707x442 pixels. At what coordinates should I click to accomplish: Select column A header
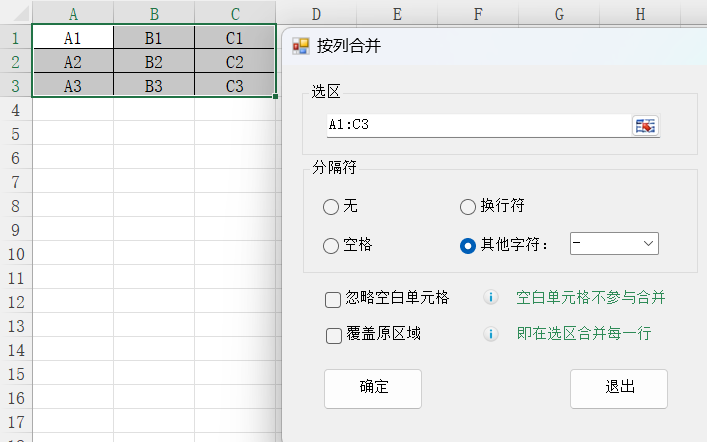(x=73, y=14)
